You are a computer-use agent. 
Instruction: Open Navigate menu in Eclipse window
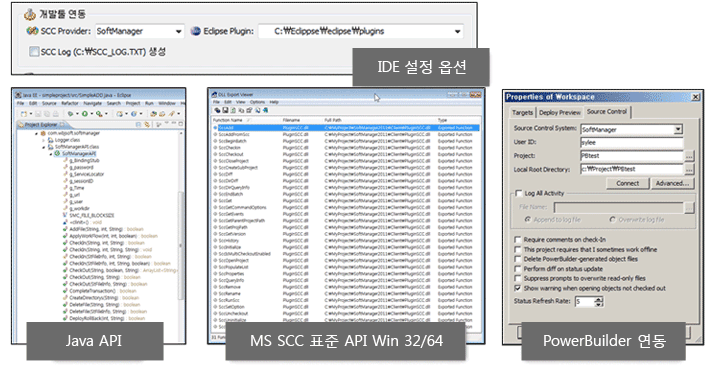coord(92,103)
